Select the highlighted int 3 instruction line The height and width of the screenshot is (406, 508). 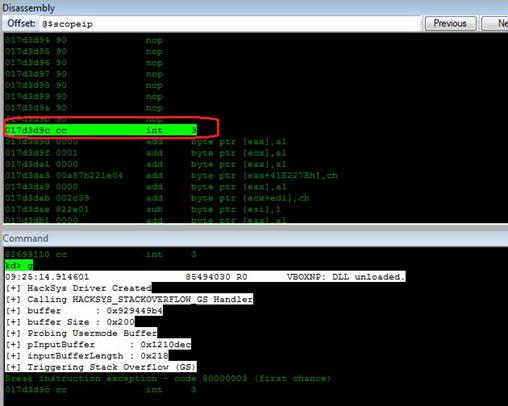101,130
